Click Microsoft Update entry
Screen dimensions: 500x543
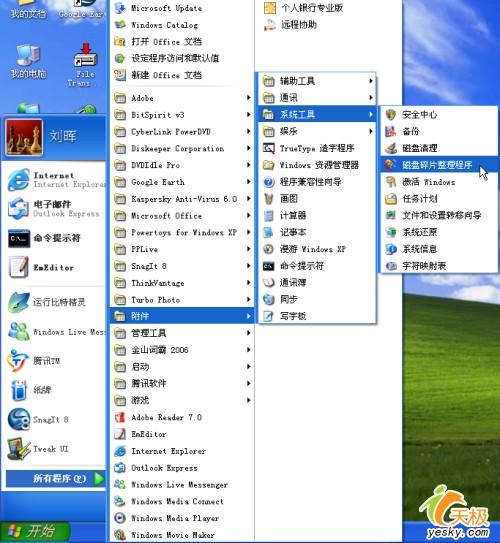182,8
